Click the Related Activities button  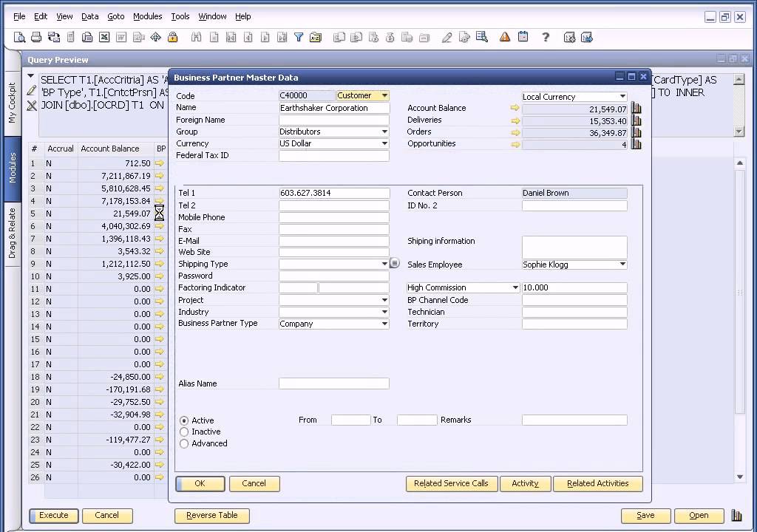tap(597, 484)
